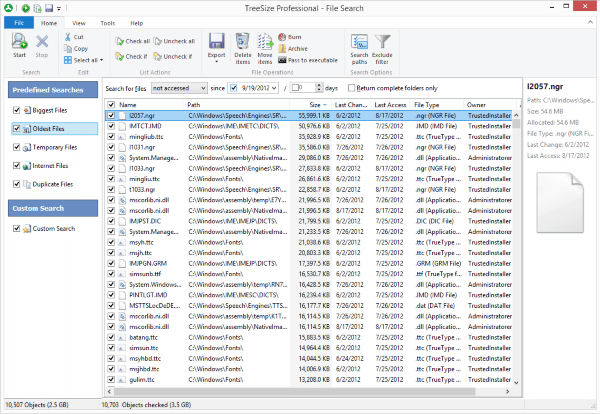Click the Copy icon in Edit group
Viewport: 600px width, 414px height.
pos(68,49)
